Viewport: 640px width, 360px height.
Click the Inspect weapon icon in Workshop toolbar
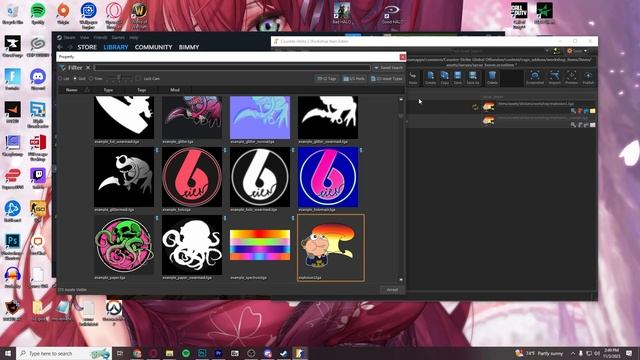tap(554, 76)
